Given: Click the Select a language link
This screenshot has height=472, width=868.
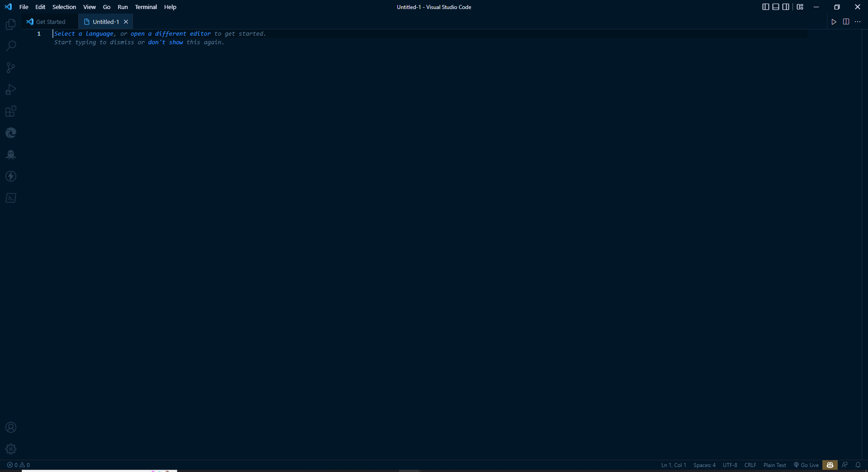Looking at the screenshot, I should [x=84, y=33].
